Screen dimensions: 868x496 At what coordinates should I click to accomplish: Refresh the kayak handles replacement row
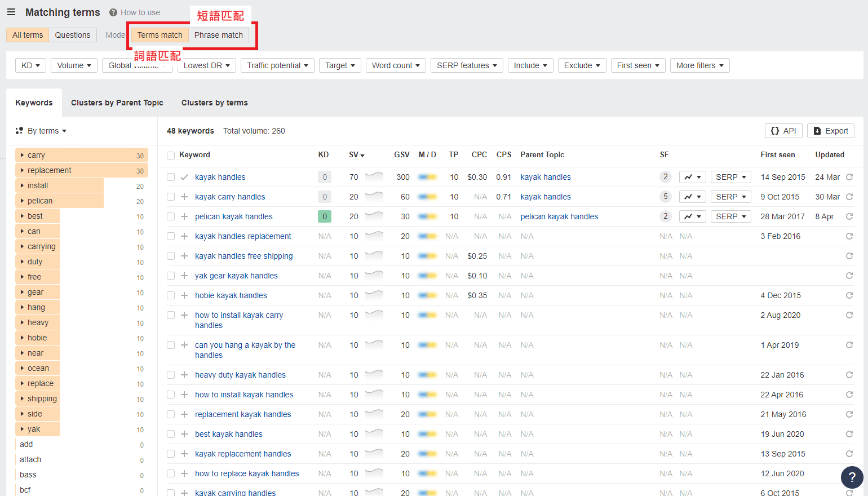849,236
